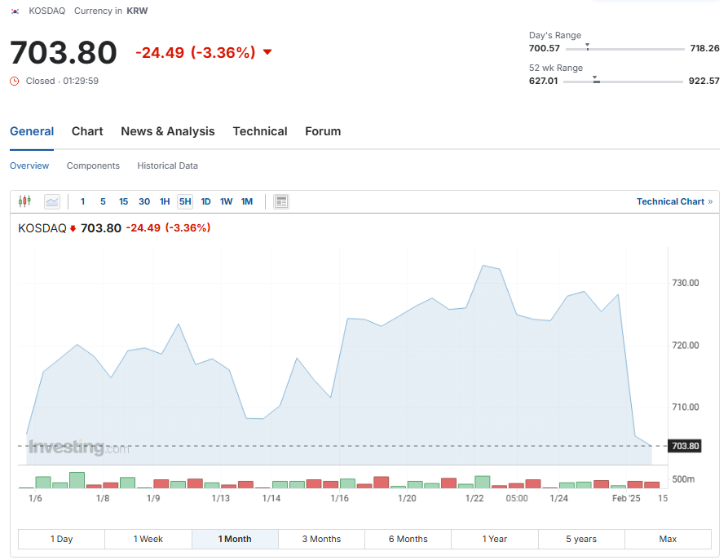Select the Overview sub-tab
Viewport: 728px width, 560px height.
click(29, 165)
